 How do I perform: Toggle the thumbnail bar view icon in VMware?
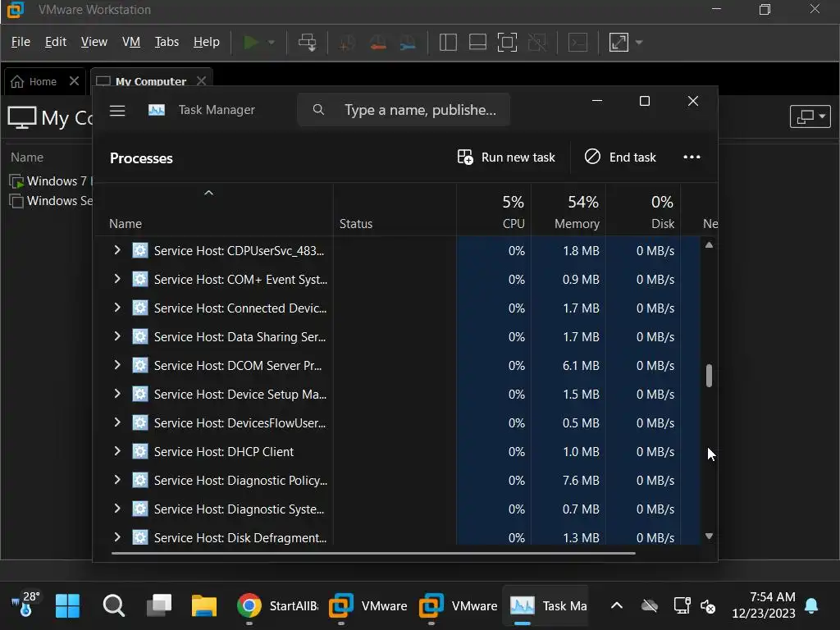coord(477,43)
